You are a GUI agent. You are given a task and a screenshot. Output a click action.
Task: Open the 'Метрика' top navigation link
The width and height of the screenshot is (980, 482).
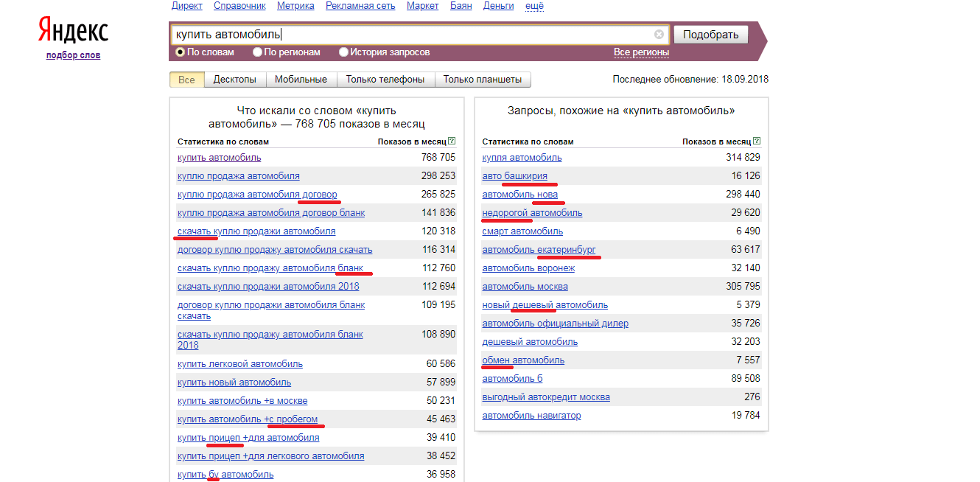[x=295, y=6]
